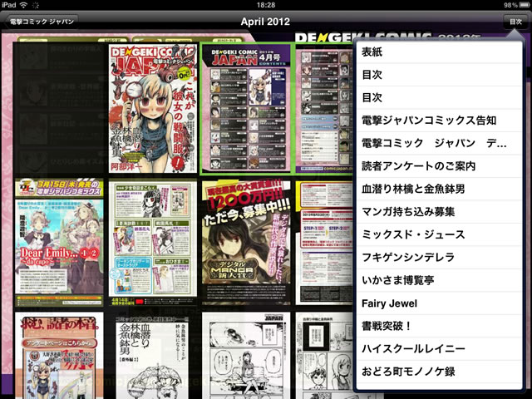Tap the 電撃コミック ジャパン back button
The width and height of the screenshot is (532, 399).
42,22
